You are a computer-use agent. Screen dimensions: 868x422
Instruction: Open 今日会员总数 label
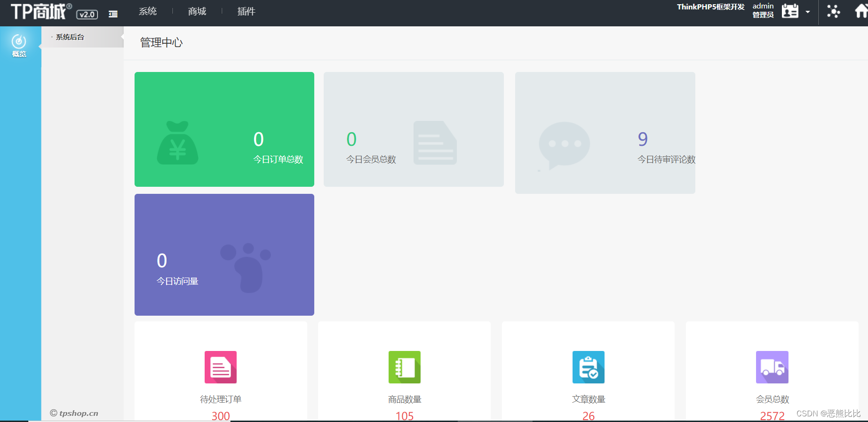tap(371, 159)
